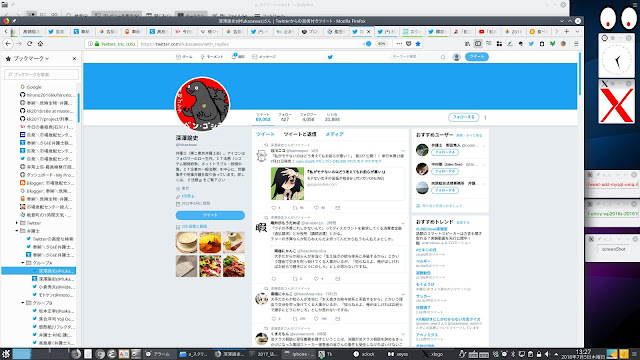Click the site security padlock icon
Viewport: 640px width, 360px height.
(97, 44)
